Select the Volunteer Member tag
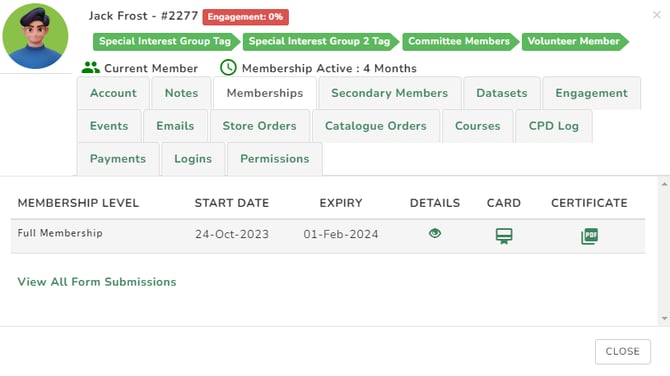Image resolution: width=670 pixels, height=376 pixels. coord(575,41)
